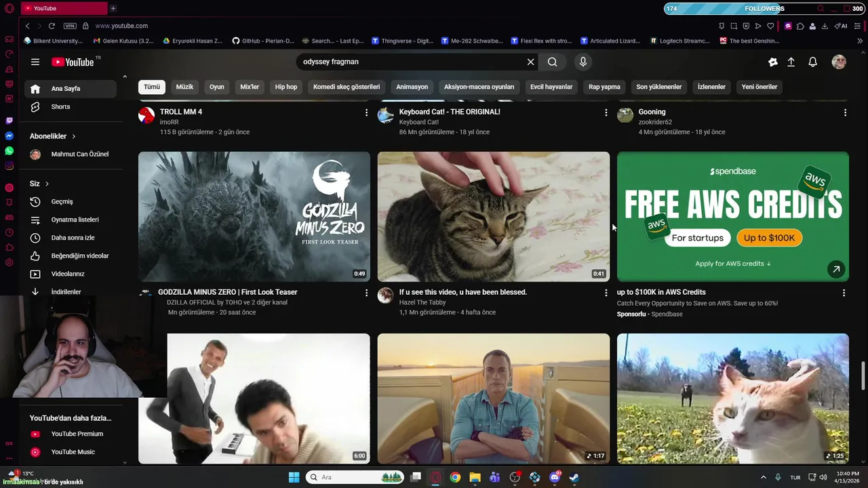Open Geçmiş watch history
The height and width of the screenshot is (488, 868).
tap(71, 202)
